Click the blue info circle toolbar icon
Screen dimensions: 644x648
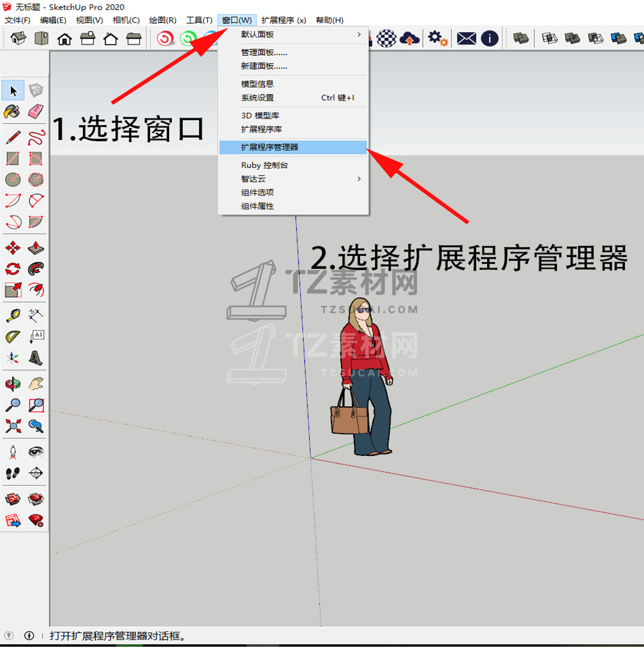490,38
